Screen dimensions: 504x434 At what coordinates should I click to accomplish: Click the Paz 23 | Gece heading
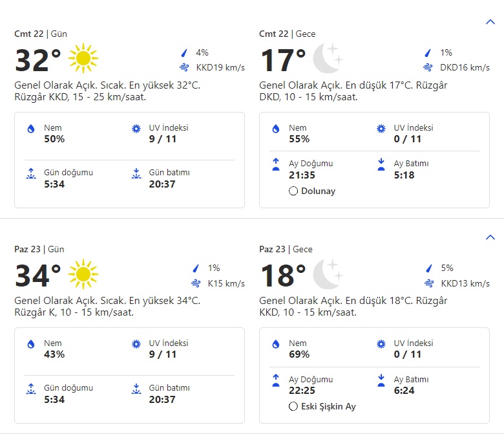tap(286, 249)
